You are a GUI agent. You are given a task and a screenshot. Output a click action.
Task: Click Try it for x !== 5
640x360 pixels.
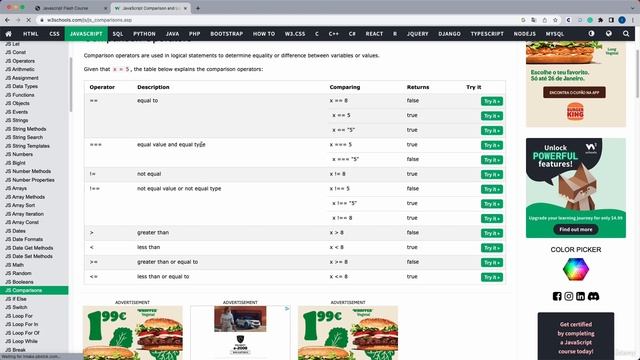pyautogui.click(x=491, y=189)
